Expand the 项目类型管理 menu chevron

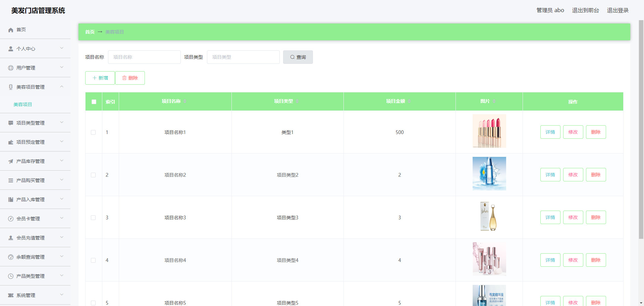(62, 123)
